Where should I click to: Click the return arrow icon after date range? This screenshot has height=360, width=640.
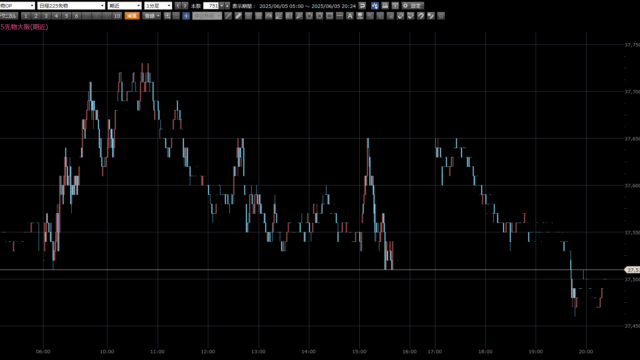pos(362,6)
